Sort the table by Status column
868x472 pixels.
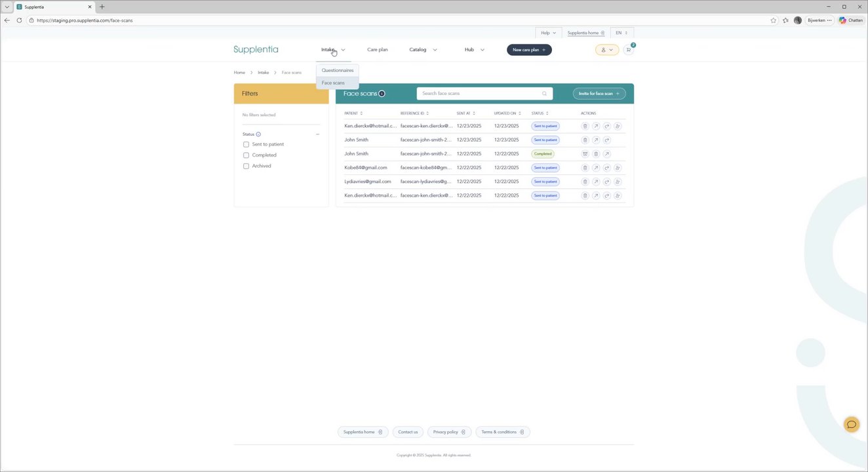coord(540,113)
